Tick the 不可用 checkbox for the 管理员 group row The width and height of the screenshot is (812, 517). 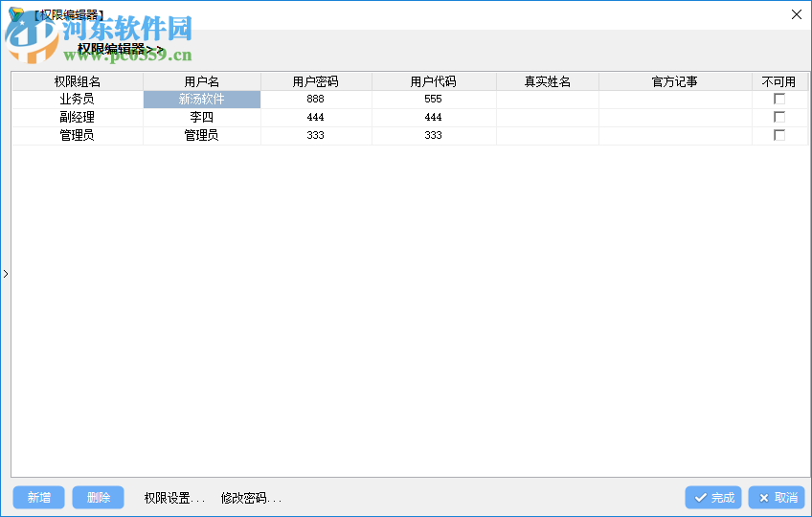point(778,135)
